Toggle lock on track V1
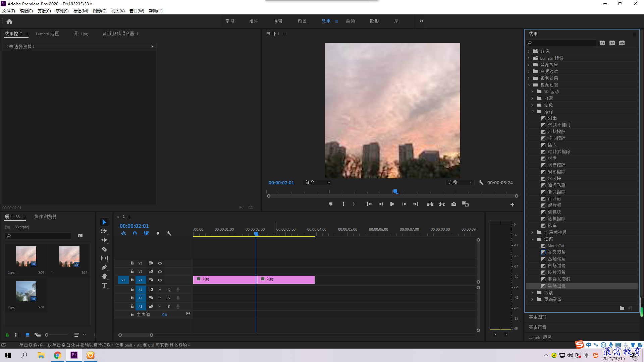 coord(132,280)
